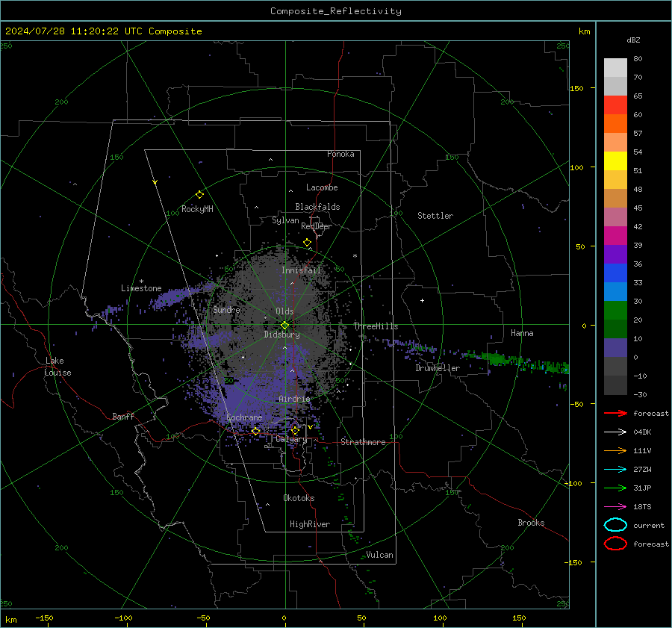This screenshot has width=672, height=628.
Task: Click the Limestone map label
Action: (x=141, y=288)
